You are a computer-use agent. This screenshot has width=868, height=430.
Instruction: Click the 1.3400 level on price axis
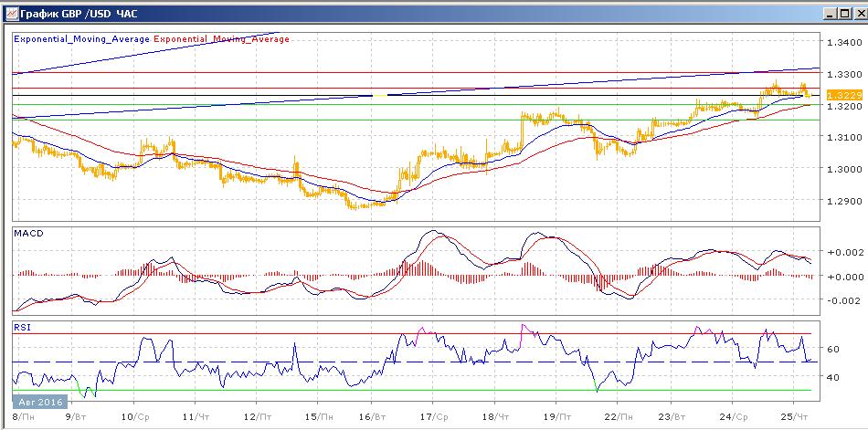tap(840, 43)
